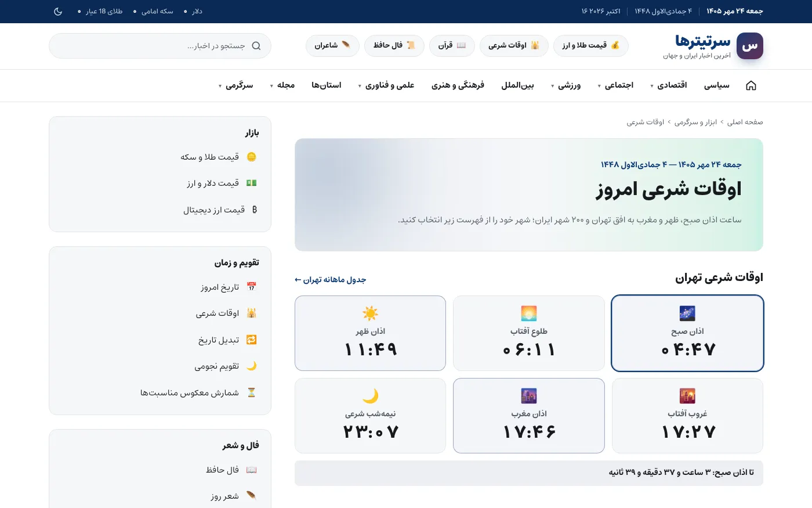Click طلای 18 عیار ticker link
812x508 pixels.
click(100, 11)
